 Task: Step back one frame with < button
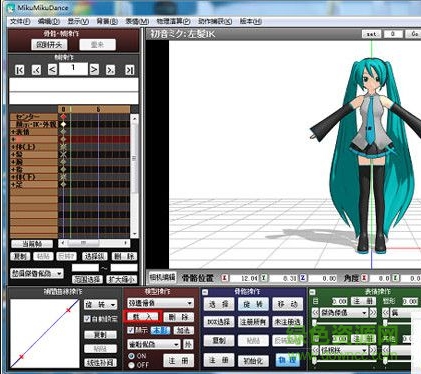52,70
